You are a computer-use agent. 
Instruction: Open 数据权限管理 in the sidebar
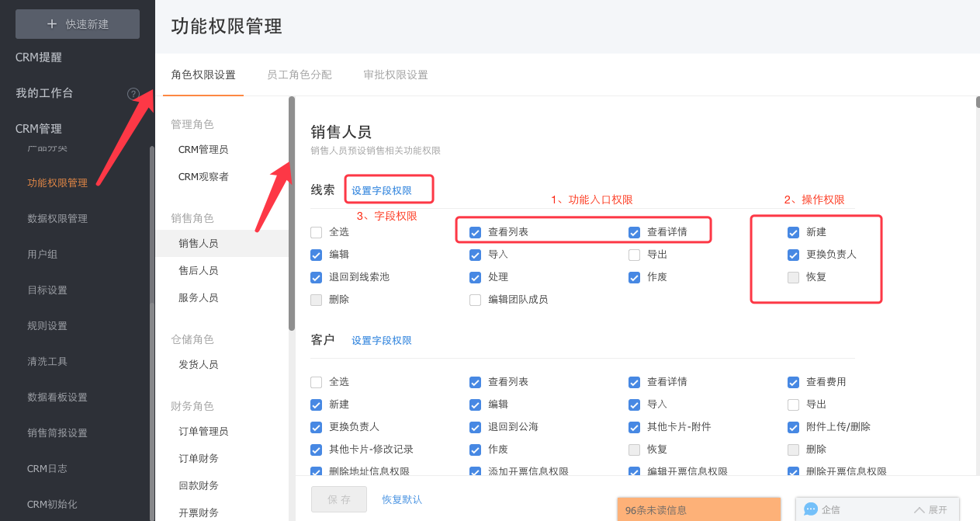(57, 219)
